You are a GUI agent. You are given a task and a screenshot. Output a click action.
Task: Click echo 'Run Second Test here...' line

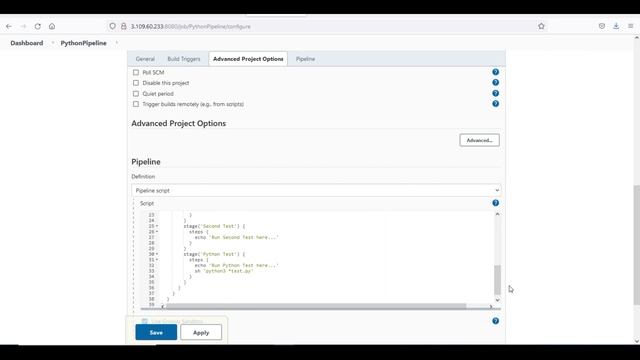click(x=236, y=237)
